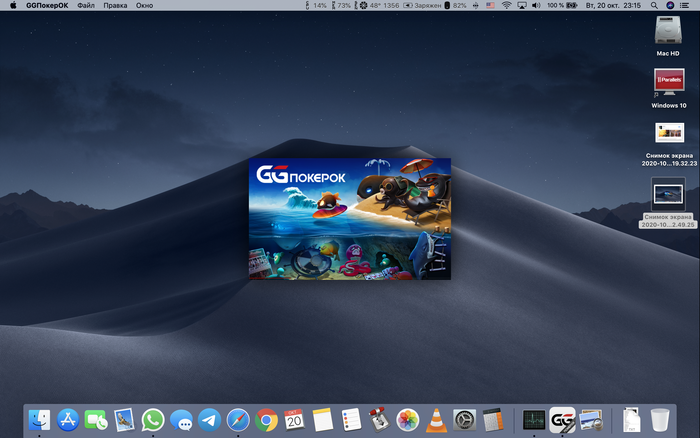The image size is (700, 438).
Task: Select screenshot file ending 19.32.23
Action: (x=669, y=145)
